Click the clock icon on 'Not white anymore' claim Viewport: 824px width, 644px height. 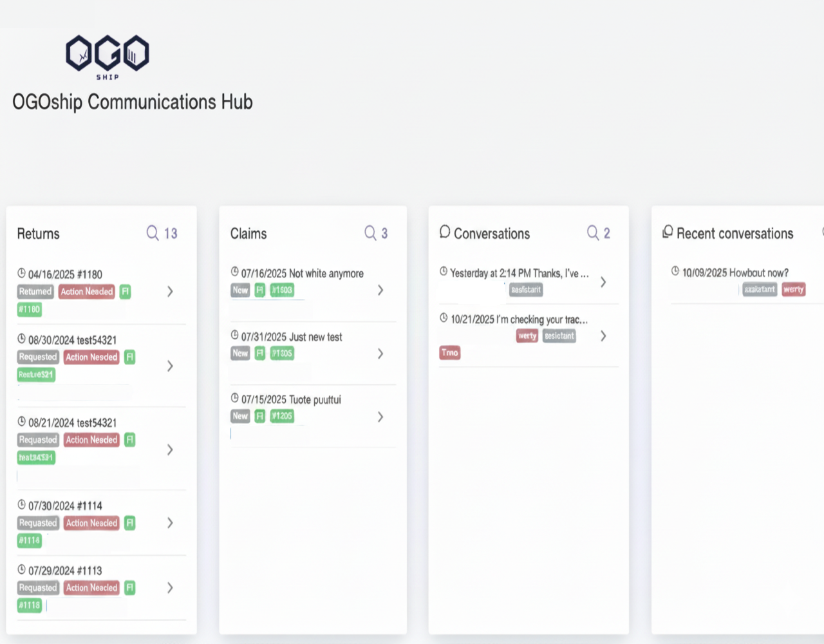pos(234,272)
